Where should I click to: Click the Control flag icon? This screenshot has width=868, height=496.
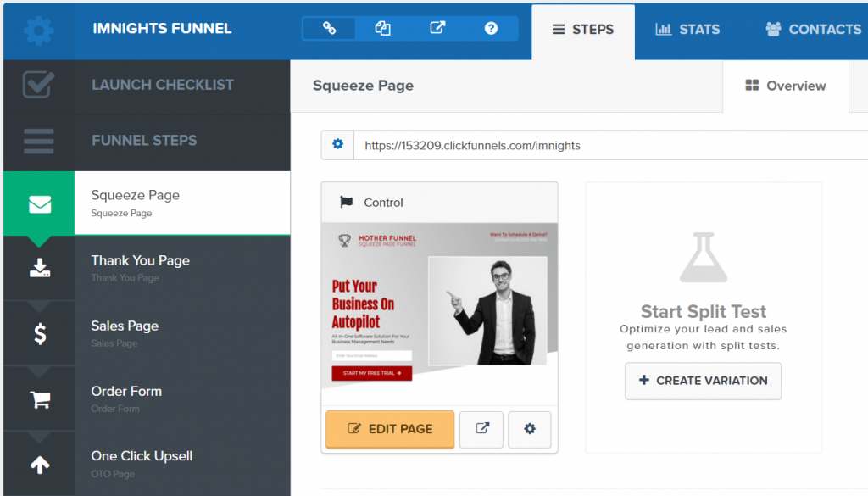click(347, 202)
